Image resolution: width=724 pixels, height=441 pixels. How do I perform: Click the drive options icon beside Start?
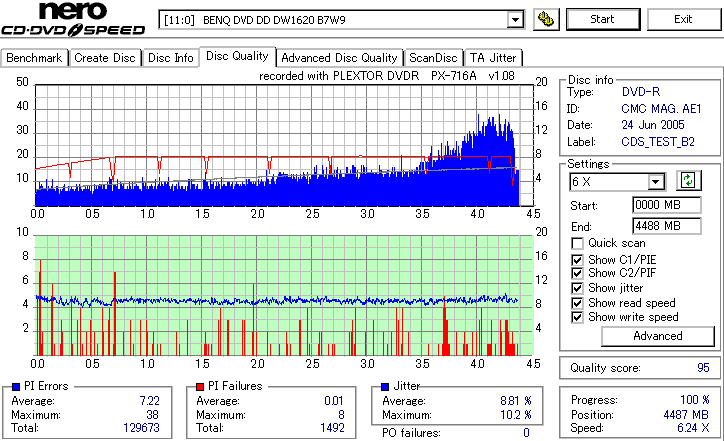tap(546, 19)
